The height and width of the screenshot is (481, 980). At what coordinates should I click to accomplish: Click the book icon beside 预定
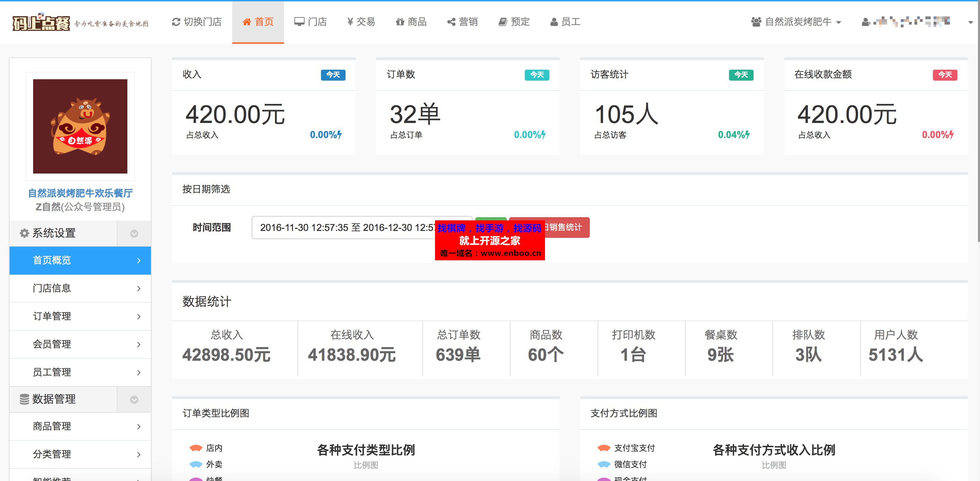click(503, 22)
